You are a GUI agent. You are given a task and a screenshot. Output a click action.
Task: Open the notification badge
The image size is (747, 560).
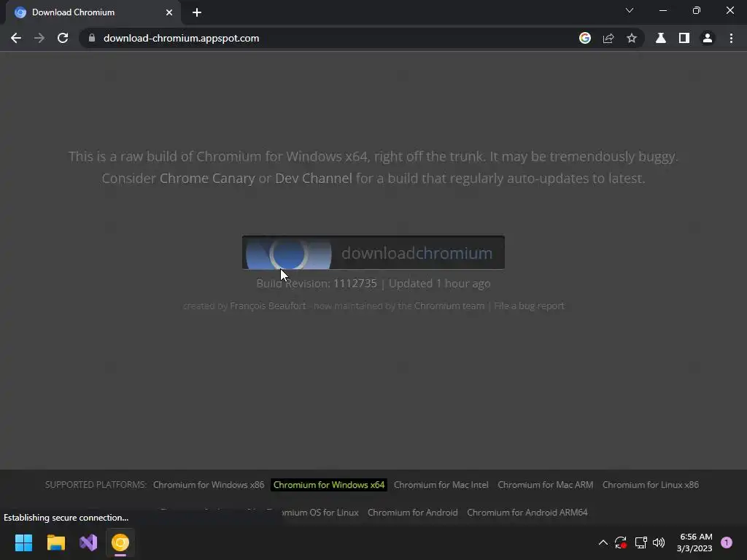(727, 542)
